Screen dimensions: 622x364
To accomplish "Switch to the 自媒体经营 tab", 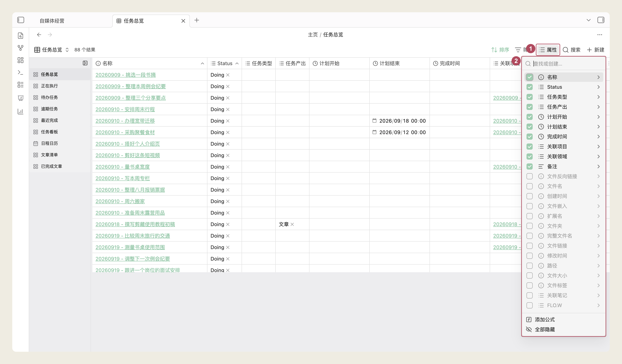I will [52, 21].
